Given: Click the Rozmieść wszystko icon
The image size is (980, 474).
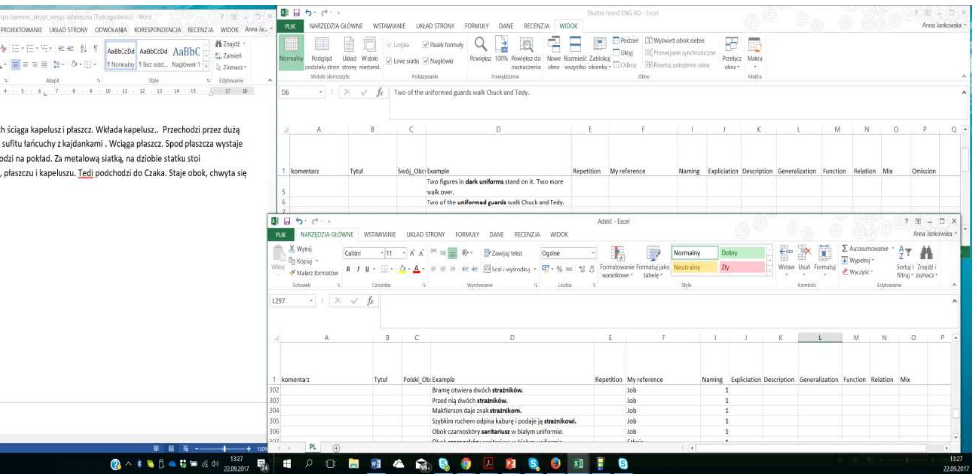Looking at the screenshot, I should [575, 46].
